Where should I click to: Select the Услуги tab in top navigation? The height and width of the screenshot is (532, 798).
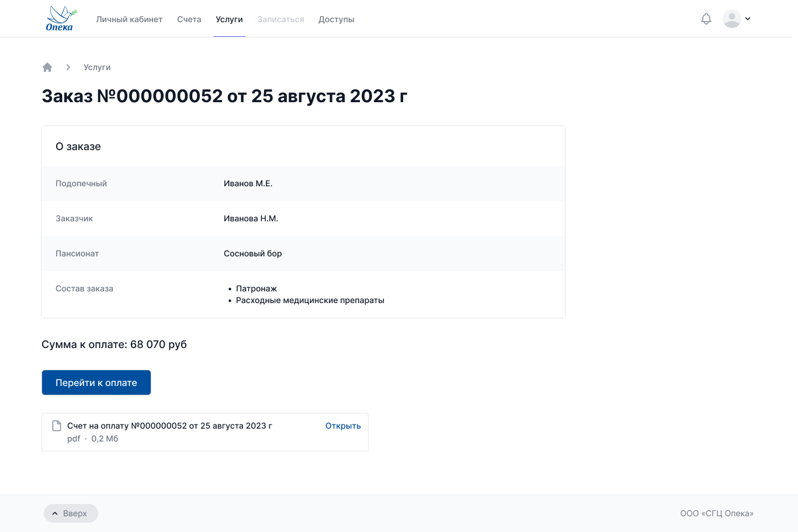click(x=229, y=19)
